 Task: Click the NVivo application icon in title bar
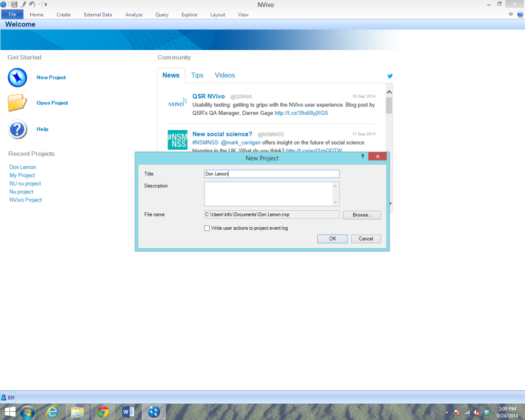click(x=4, y=4)
